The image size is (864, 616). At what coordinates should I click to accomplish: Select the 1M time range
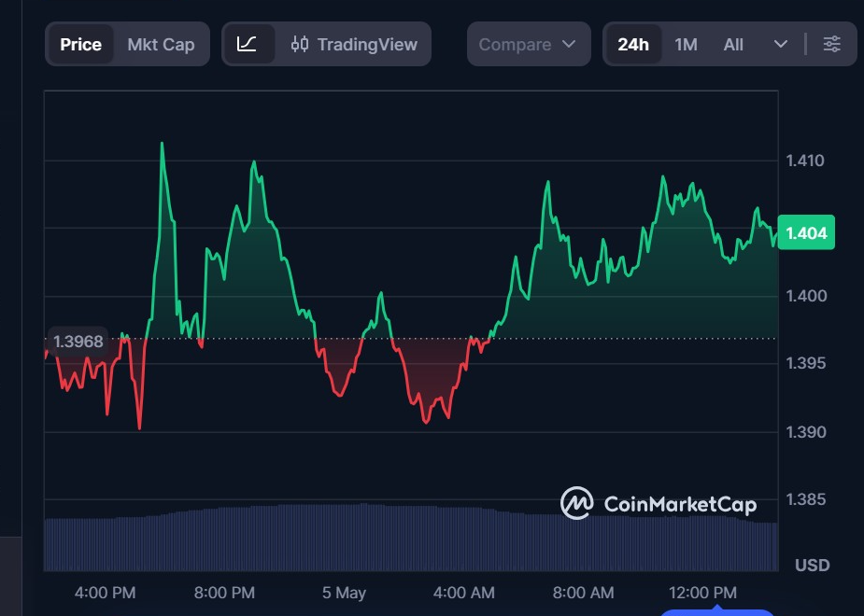(686, 44)
